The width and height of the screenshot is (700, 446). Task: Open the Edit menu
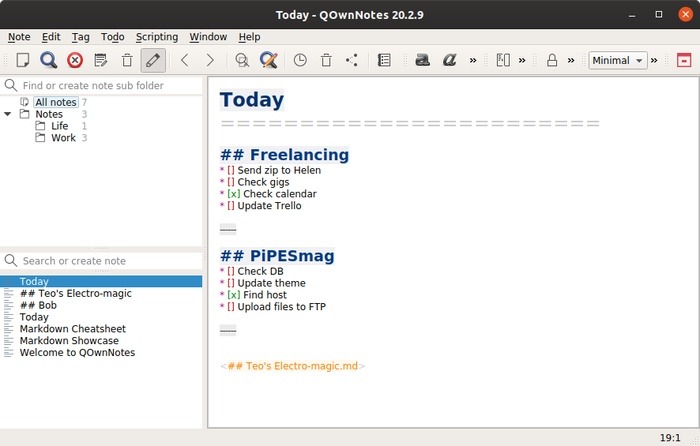(x=51, y=37)
